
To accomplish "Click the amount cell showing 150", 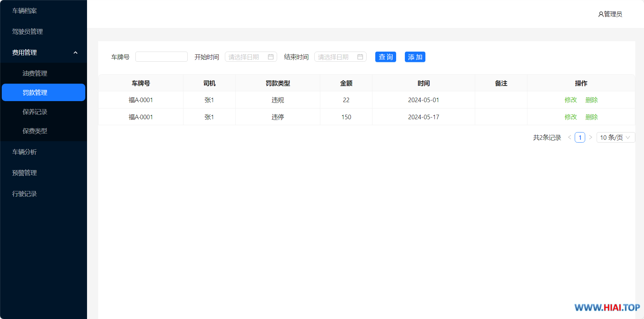I will [x=346, y=117].
